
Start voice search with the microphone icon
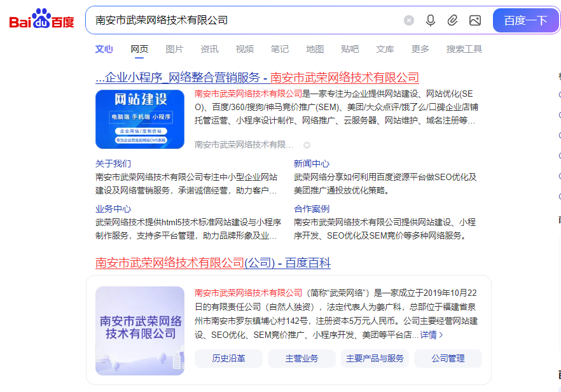click(431, 20)
